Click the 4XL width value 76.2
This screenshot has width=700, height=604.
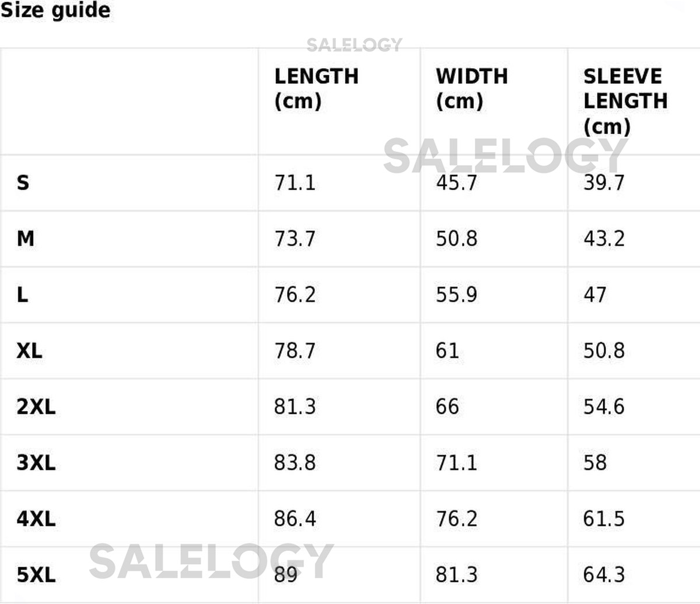point(456,519)
